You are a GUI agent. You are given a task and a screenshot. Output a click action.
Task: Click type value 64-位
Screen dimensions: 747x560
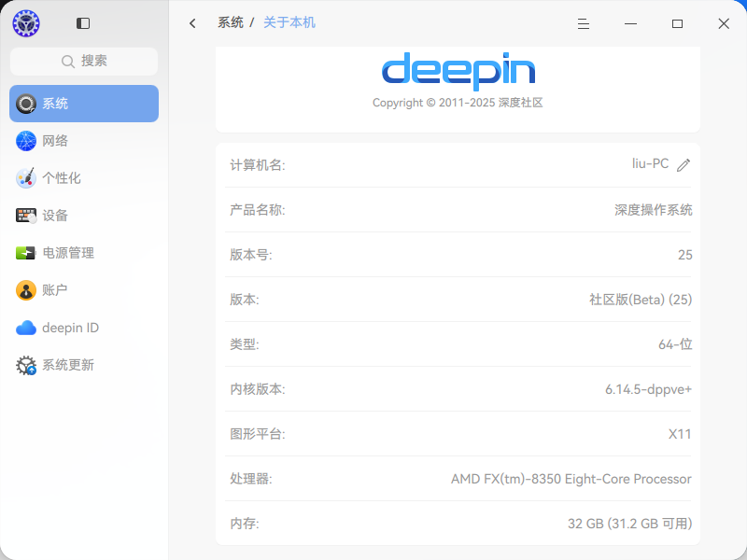(x=675, y=344)
